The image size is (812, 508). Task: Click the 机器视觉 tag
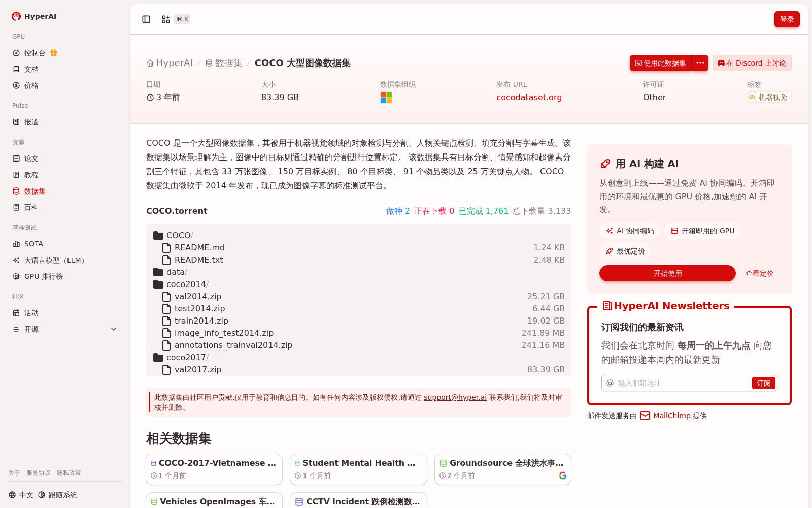click(x=769, y=97)
